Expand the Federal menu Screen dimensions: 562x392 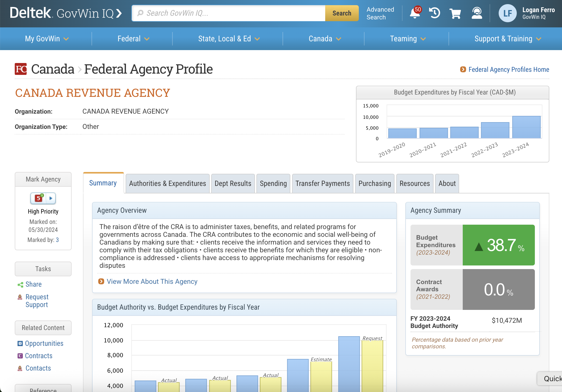click(133, 39)
